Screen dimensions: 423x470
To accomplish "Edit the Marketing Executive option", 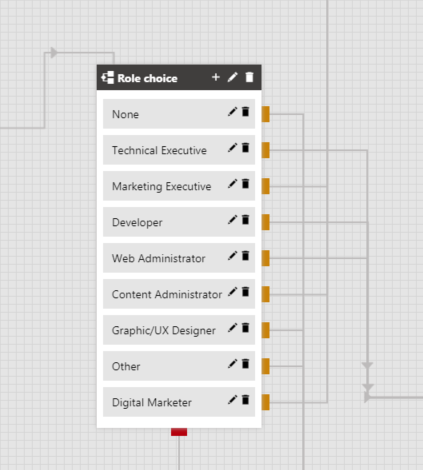I will click(x=233, y=184).
